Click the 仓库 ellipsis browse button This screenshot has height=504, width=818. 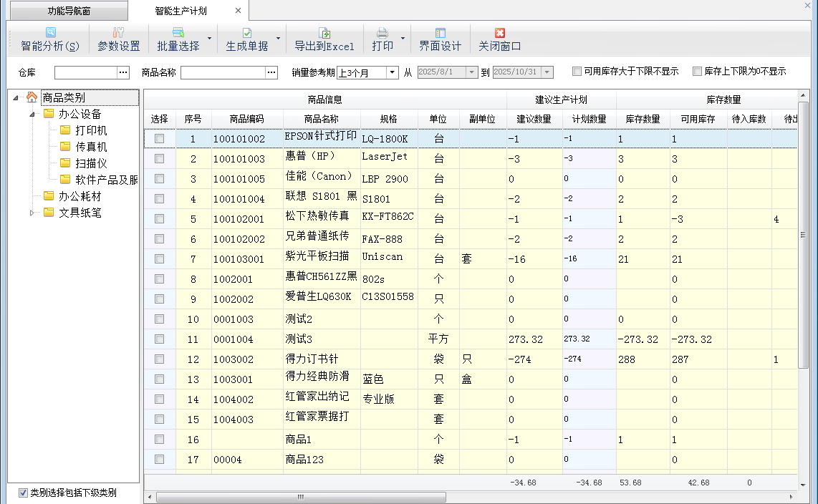[123, 72]
